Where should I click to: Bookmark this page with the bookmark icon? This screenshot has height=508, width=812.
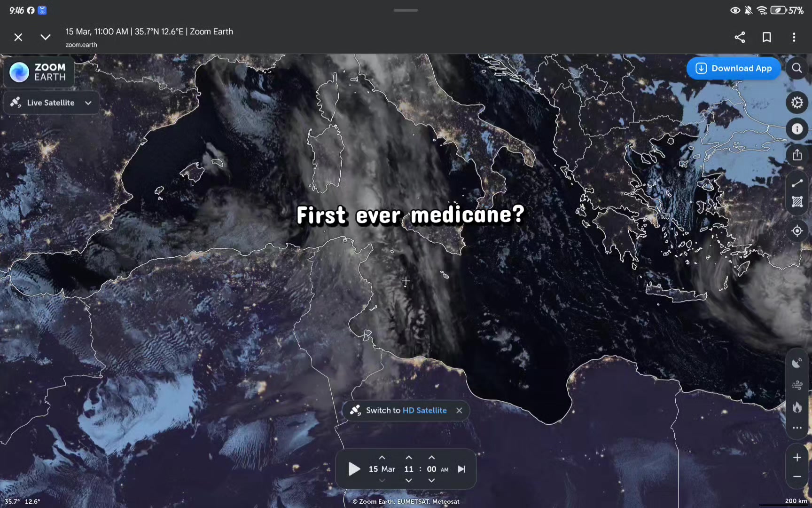pos(766,37)
